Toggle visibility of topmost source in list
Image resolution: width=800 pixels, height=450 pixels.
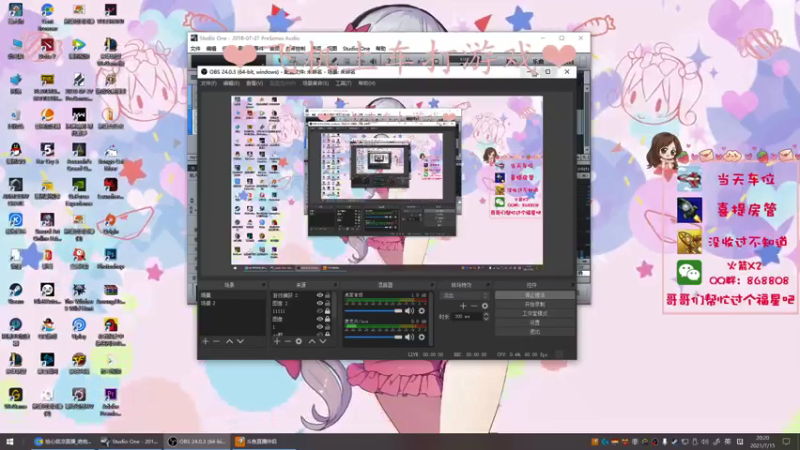tap(320, 295)
